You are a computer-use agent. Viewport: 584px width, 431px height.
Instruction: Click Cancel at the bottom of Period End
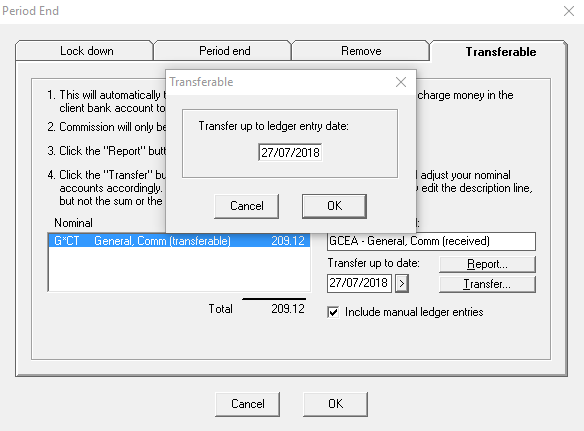[x=247, y=404]
